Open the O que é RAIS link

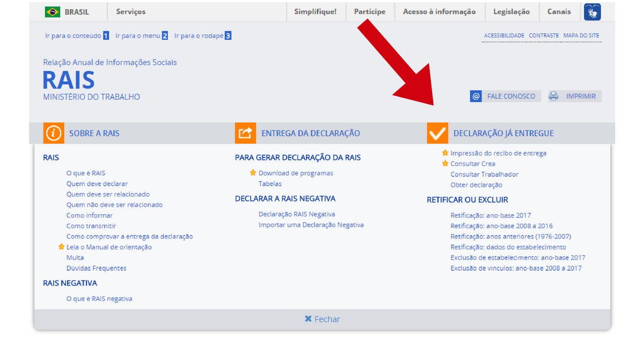(x=86, y=173)
